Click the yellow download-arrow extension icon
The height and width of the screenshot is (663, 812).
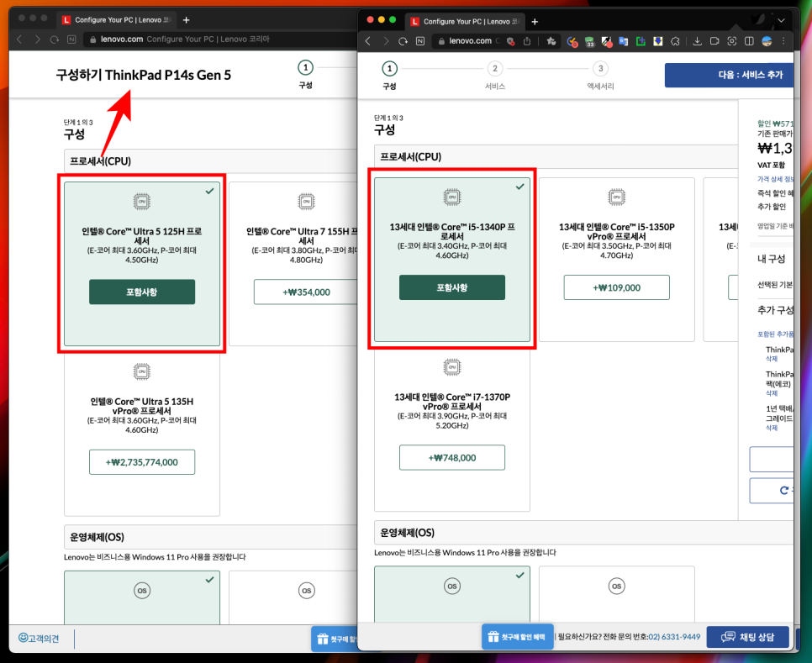657,41
